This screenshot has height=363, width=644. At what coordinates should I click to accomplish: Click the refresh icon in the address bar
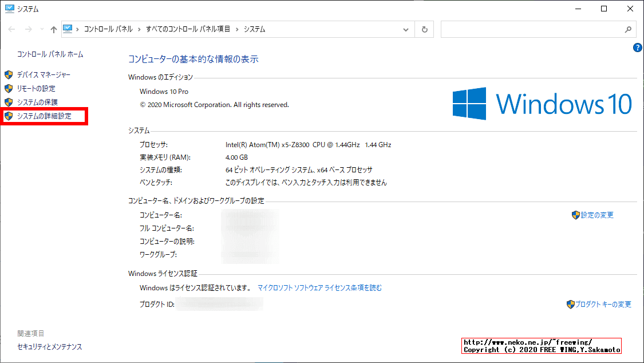[x=424, y=29]
